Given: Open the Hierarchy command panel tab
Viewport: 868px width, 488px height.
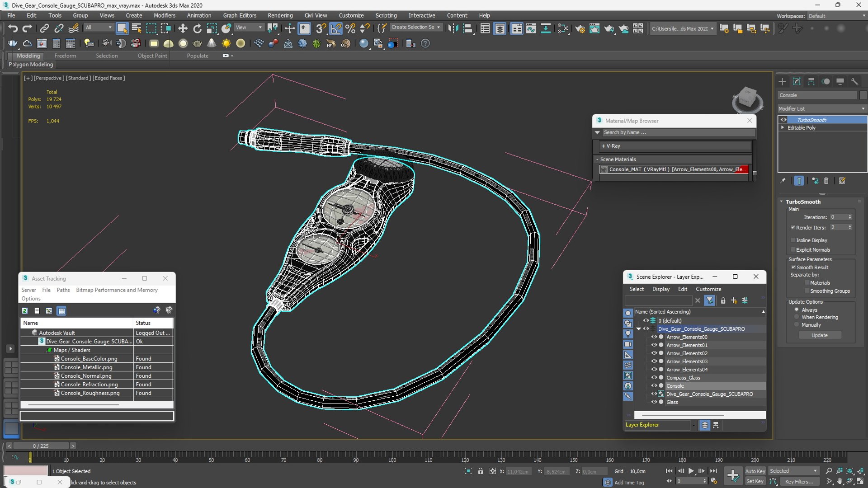Looking at the screenshot, I should click(811, 81).
